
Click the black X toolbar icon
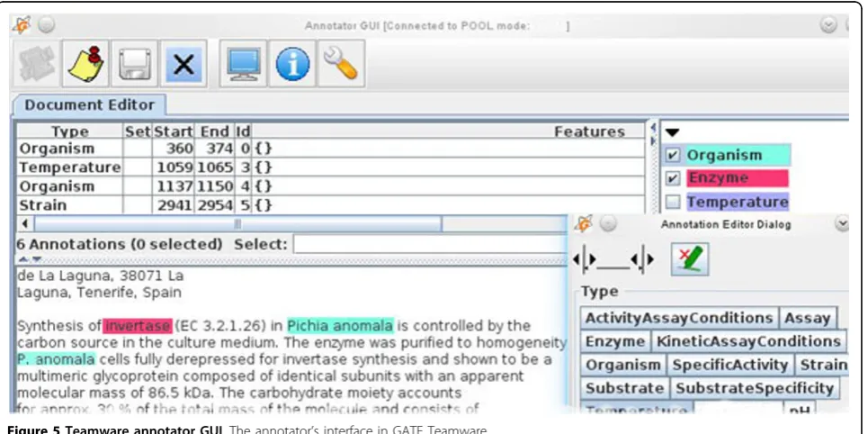pos(183,65)
